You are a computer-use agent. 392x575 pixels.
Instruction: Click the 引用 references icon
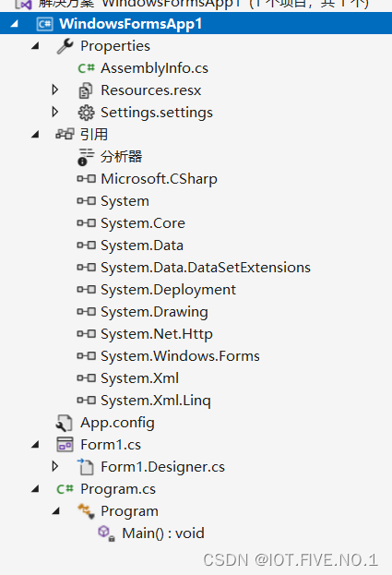click(65, 134)
